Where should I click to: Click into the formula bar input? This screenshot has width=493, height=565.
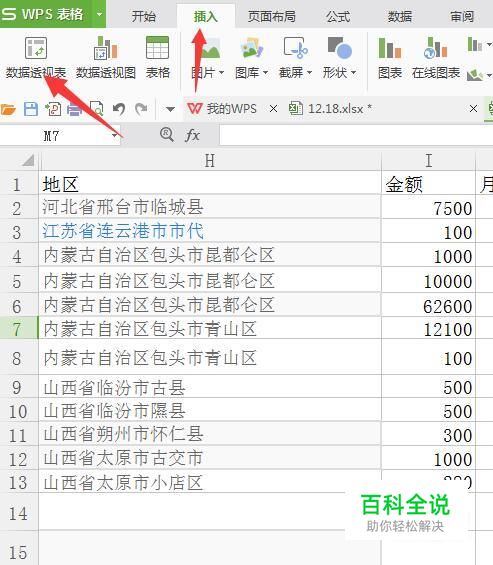[356, 135]
